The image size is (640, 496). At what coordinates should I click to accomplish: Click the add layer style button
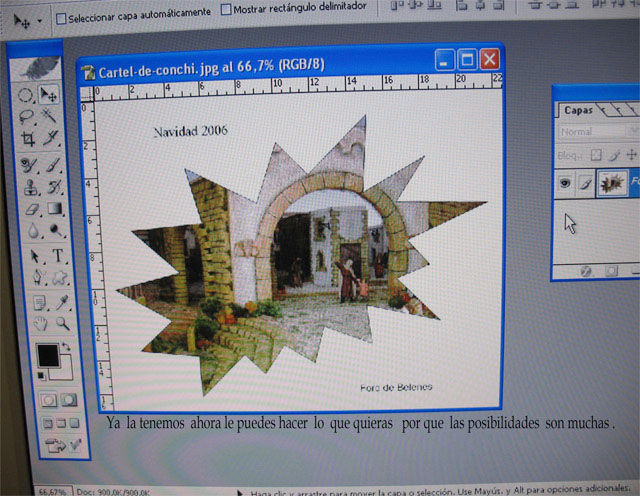pos(587,271)
